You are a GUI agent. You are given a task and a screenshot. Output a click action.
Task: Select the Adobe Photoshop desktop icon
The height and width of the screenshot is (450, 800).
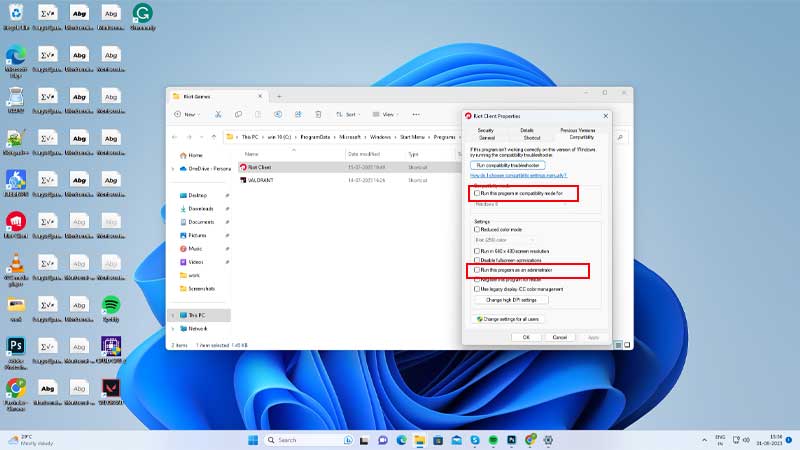point(16,353)
